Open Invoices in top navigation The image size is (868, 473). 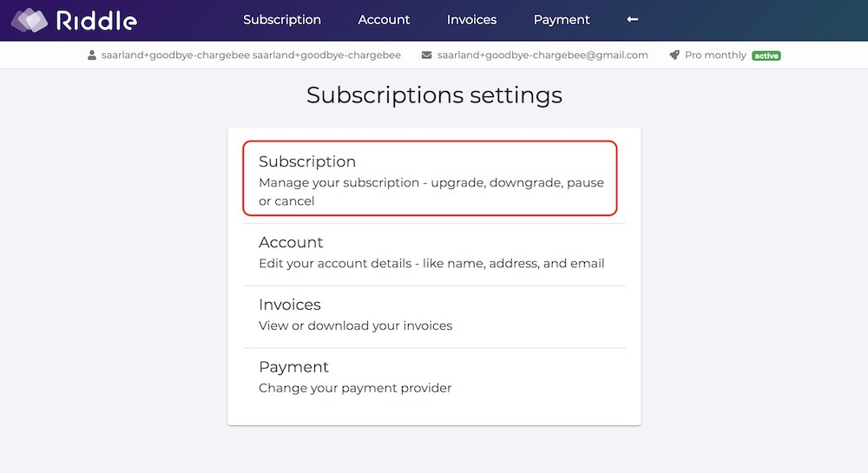pyautogui.click(x=471, y=20)
